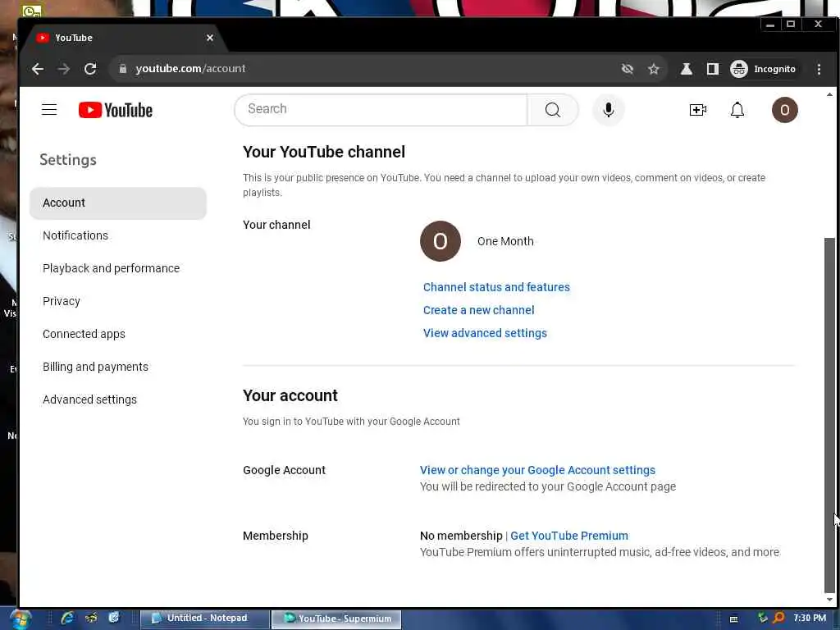This screenshot has height=630, width=840.
Task: Click Create a new channel link
Action: tap(478, 310)
